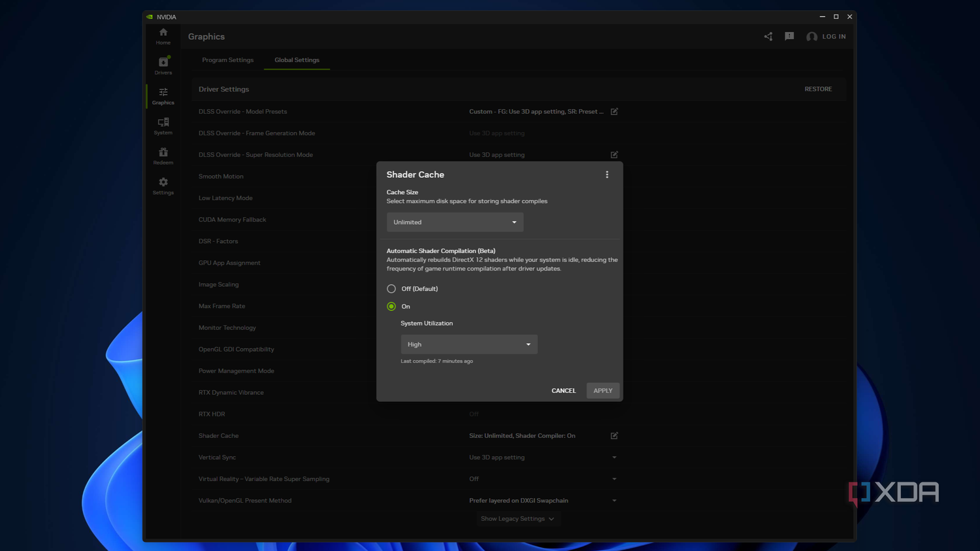Click the Vulkan/OpenGL Present Method row label

pyautogui.click(x=245, y=501)
